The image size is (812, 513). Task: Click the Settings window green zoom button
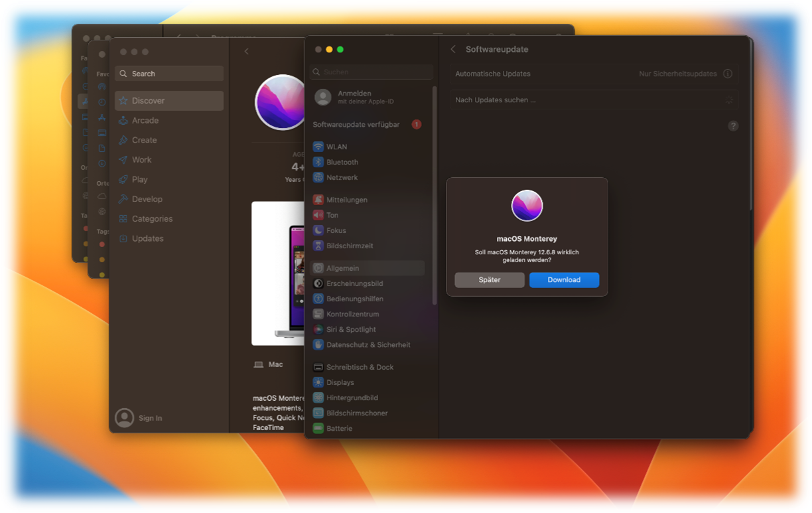[340, 50]
